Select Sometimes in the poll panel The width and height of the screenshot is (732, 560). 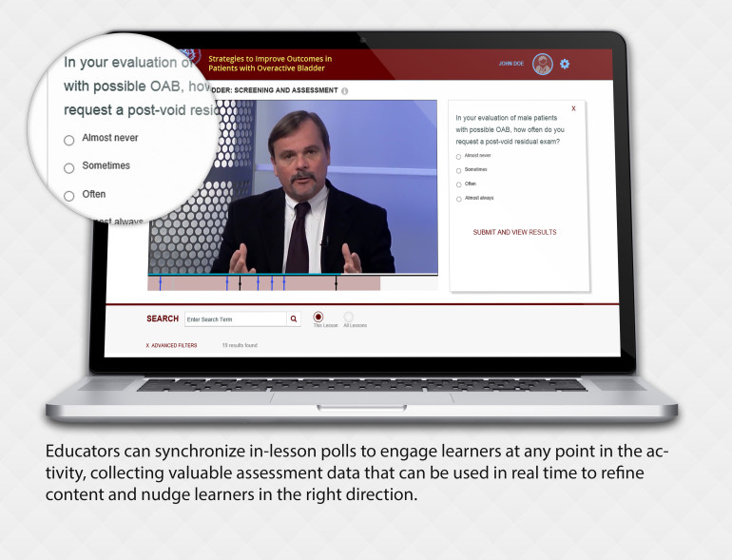(x=458, y=171)
